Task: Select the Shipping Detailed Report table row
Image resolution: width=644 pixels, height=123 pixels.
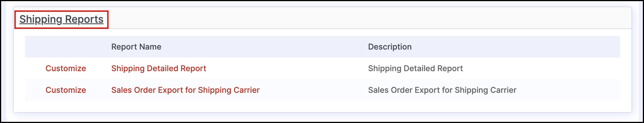Action: (x=322, y=68)
